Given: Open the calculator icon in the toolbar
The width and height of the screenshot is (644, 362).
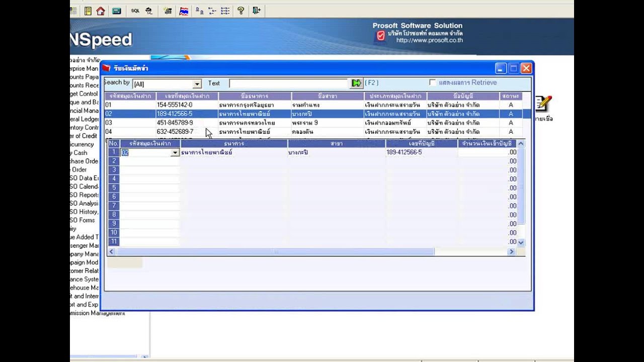Looking at the screenshot, I should pyautogui.click(x=117, y=11).
